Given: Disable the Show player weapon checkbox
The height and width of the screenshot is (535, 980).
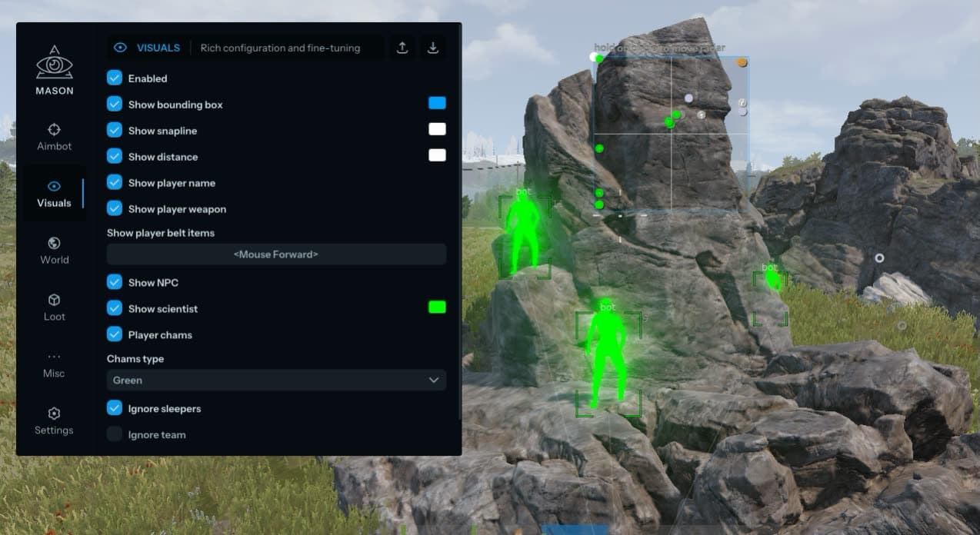Looking at the screenshot, I should pyautogui.click(x=115, y=209).
